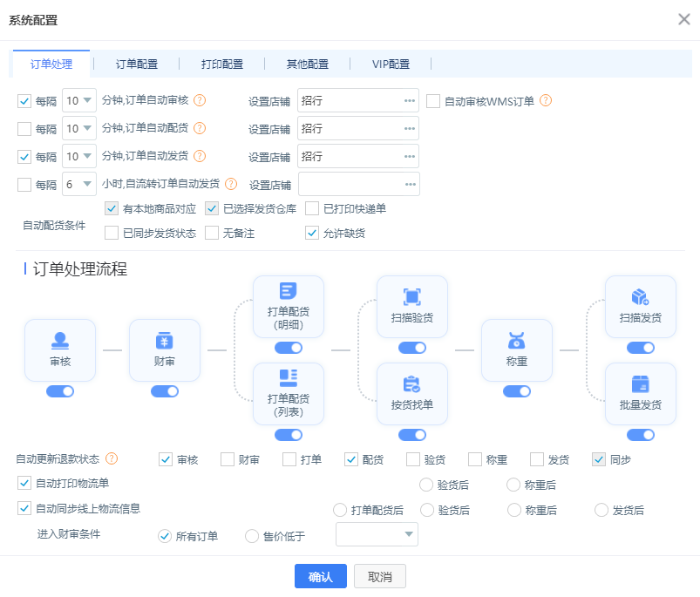Uncheck 自动打印物流单
This screenshot has width=700, height=597.
point(24,483)
